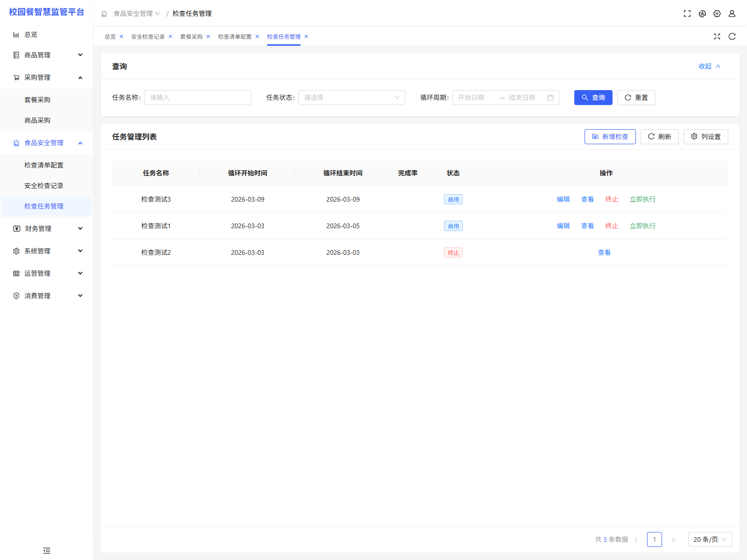This screenshot has width=747, height=560.
Task: Maximize the content area with the expand icon
Action: click(717, 36)
